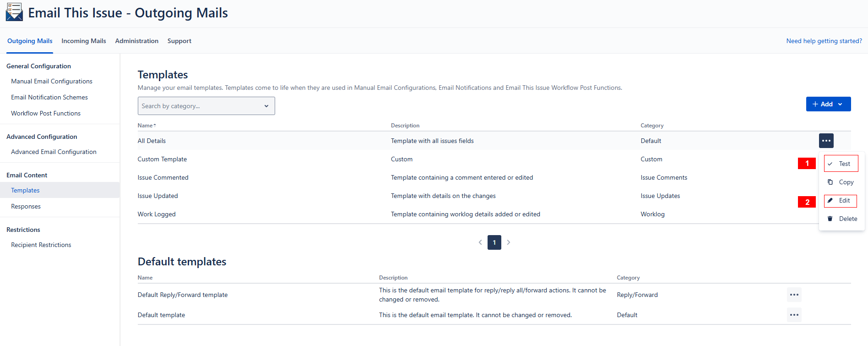Click the Need help getting started link

point(824,41)
